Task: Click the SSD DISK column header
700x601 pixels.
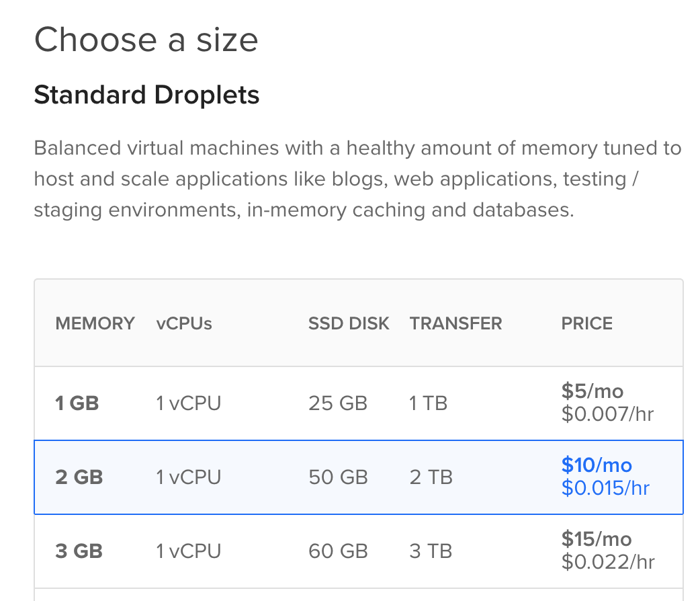Action: [349, 323]
